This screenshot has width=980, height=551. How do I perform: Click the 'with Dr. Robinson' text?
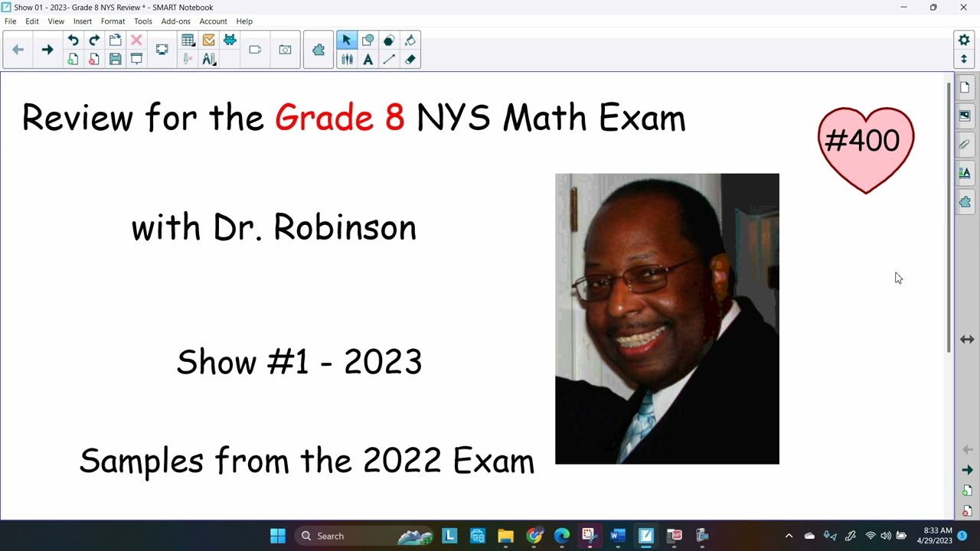tap(274, 227)
